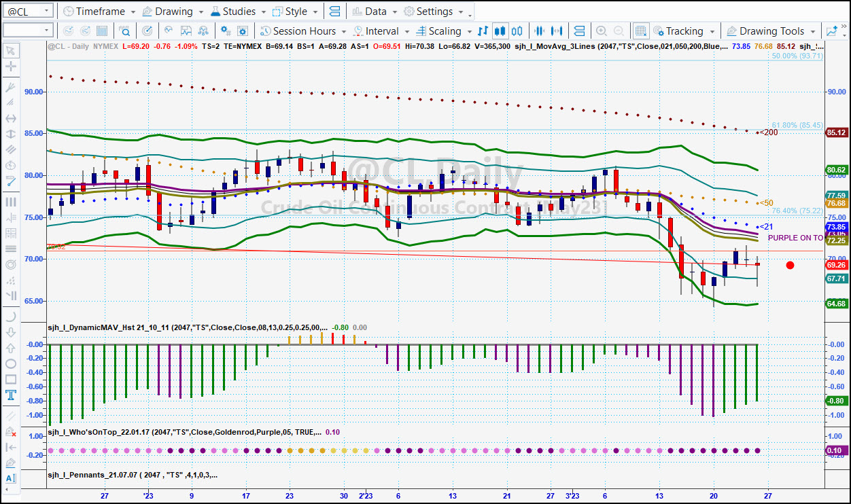Click the add chart icon after Drawing Tools
Screen dimensions: 851x504
[x=832, y=31]
